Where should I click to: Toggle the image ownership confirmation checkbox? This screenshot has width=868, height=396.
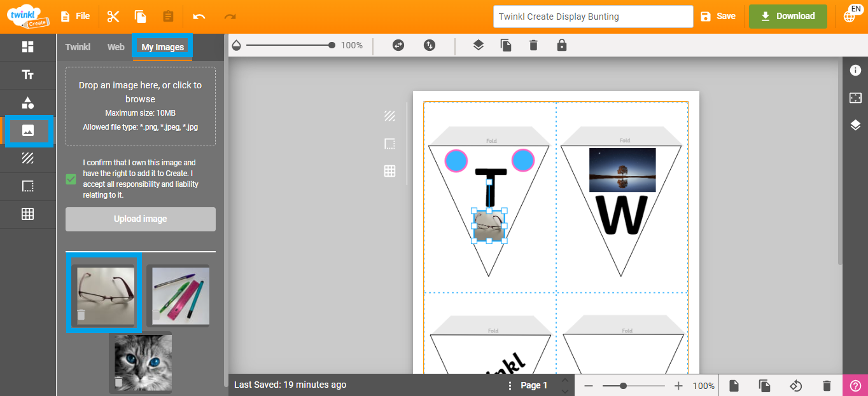[71, 179]
